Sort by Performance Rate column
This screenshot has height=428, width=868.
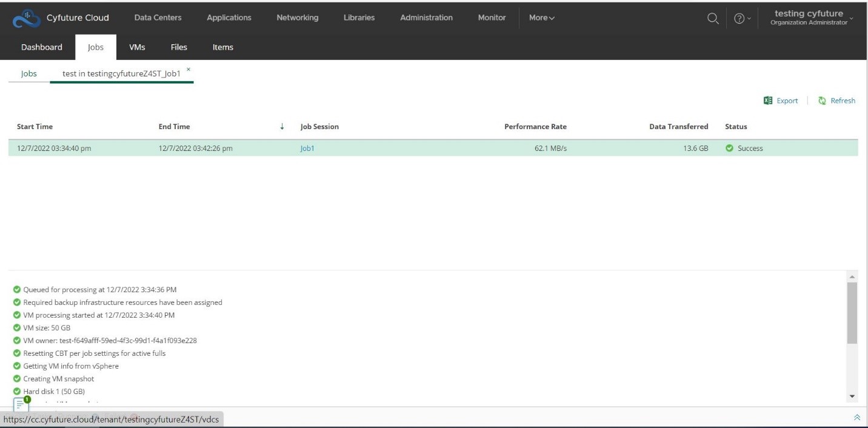click(x=535, y=127)
